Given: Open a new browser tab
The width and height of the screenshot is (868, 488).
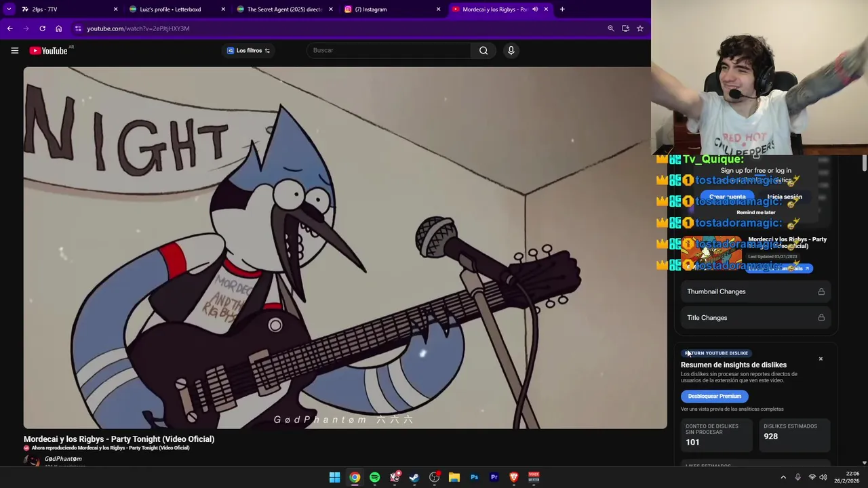Looking at the screenshot, I should point(562,9).
